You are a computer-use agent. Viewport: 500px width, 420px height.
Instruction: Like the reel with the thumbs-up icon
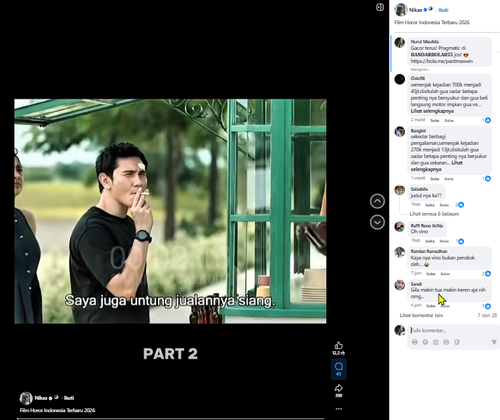pos(339,345)
